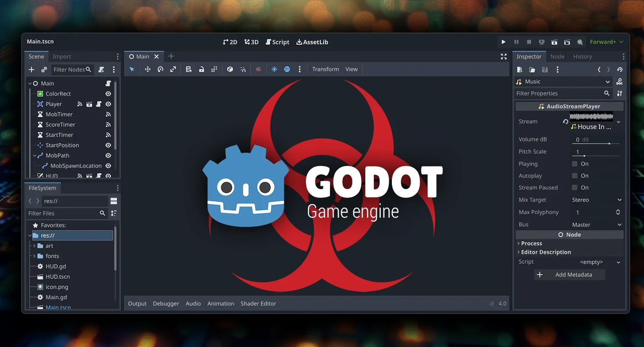This screenshot has height=347, width=644.
Task: Switch to the Node tab
Action: [557, 57]
